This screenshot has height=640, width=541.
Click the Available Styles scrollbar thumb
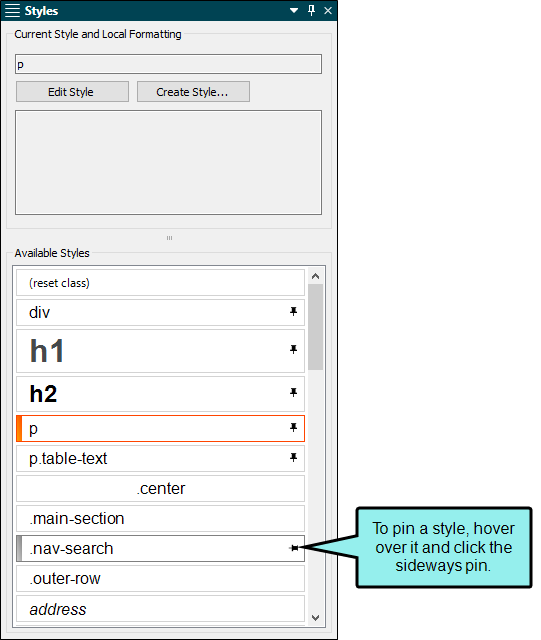(x=315, y=327)
